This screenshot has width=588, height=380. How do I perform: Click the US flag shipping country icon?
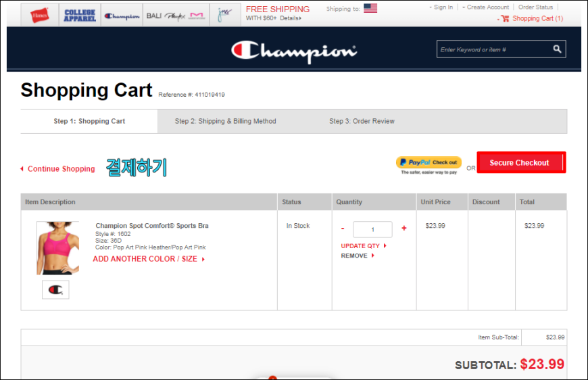tap(370, 8)
